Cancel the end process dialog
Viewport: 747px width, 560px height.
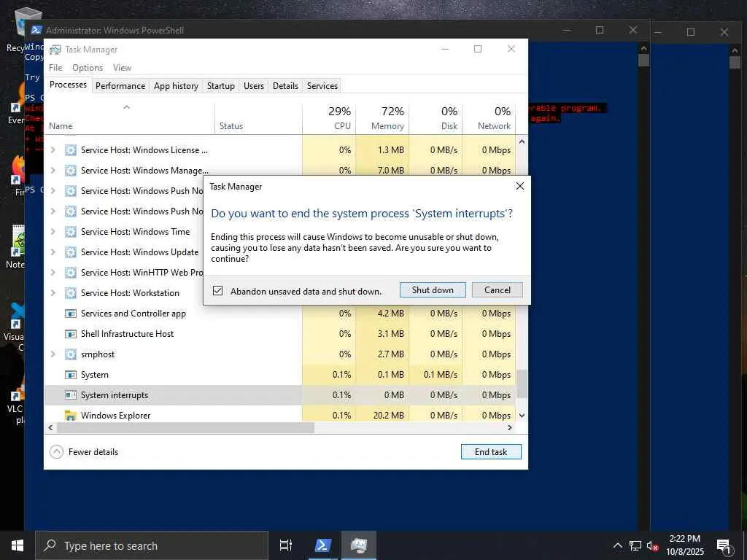[x=498, y=290]
